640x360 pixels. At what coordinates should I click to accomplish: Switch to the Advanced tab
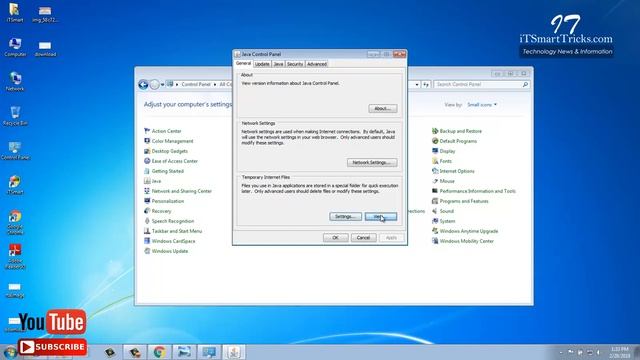[x=317, y=64]
